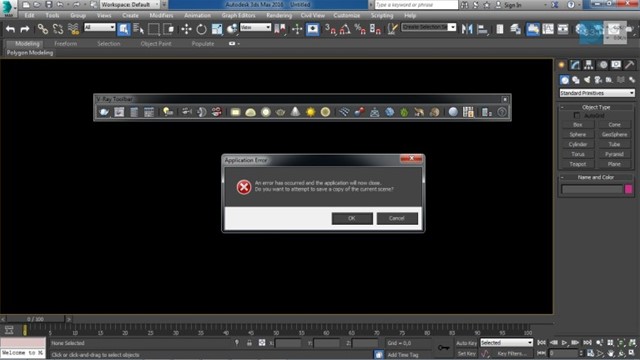Viewport: 640px width, 360px height.
Task: Open the Motion command panel tab
Action: pos(602,65)
